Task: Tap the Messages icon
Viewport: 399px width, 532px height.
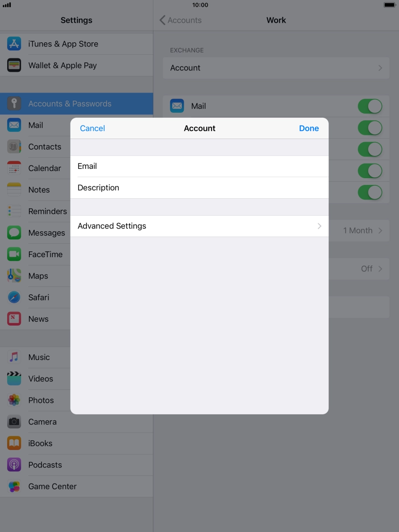Action: (x=14, y=233)
